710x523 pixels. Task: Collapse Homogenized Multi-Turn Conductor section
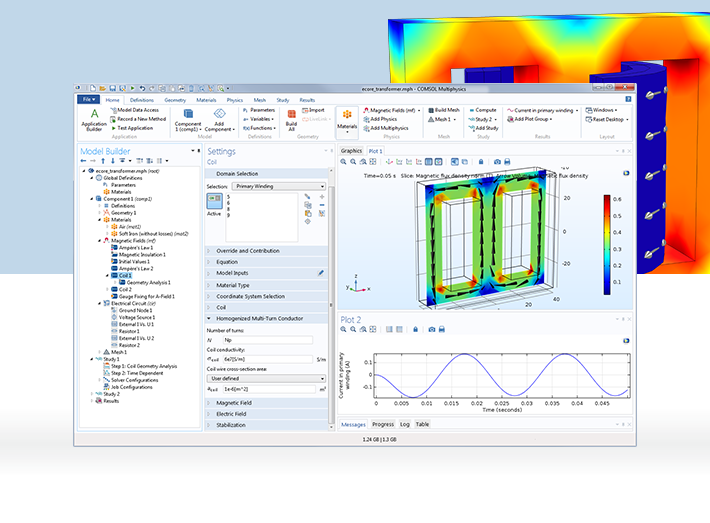(x=267, y=318)
